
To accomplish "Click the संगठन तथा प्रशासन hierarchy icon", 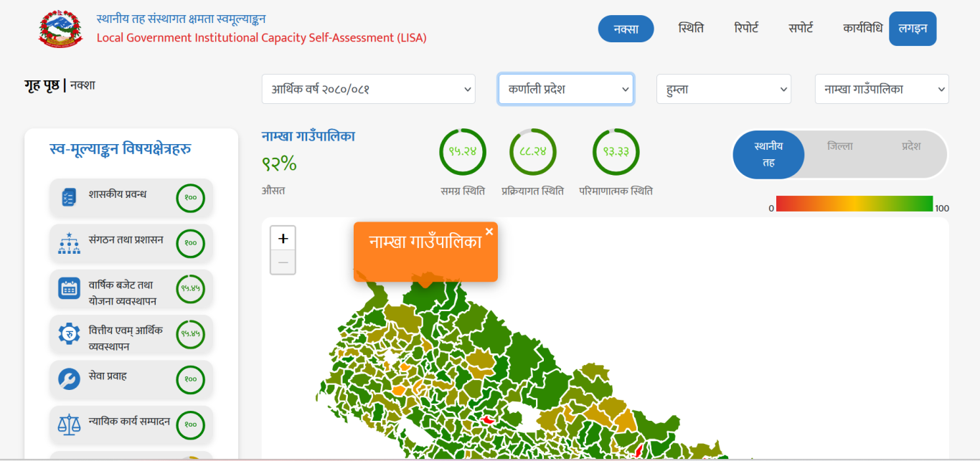I will click(x=69, y=243).
